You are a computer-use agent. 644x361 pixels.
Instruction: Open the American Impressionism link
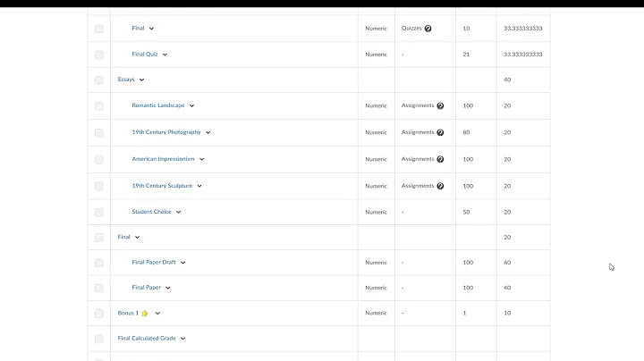click(x=163, y=159)
